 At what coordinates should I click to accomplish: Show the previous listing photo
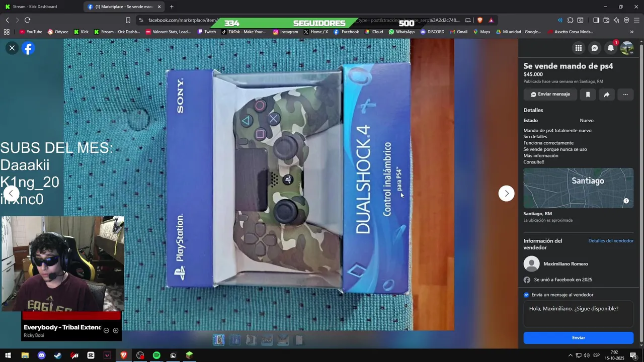click(11, 194)
